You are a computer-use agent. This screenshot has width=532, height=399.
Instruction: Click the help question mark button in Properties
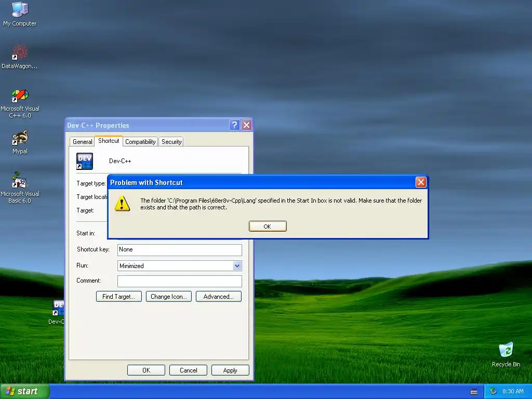pyautogui.click(x=234, y=125)
